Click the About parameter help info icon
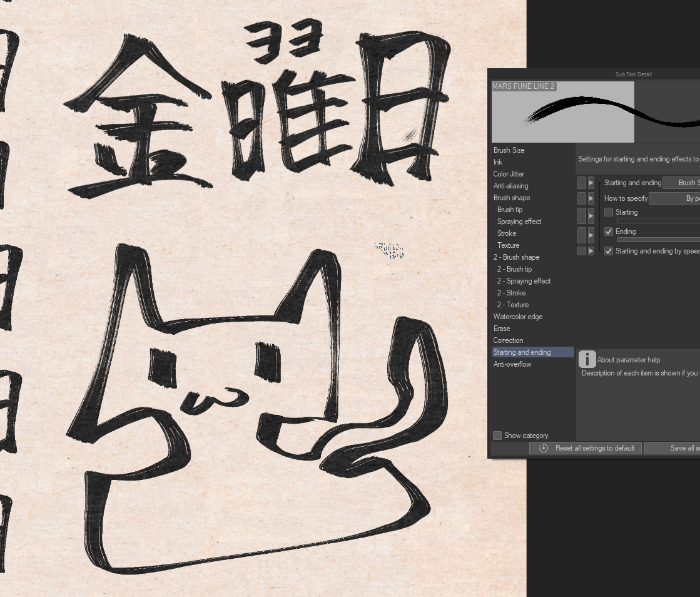This screenshot has width=700, height=597. click(x=587, y=359)
